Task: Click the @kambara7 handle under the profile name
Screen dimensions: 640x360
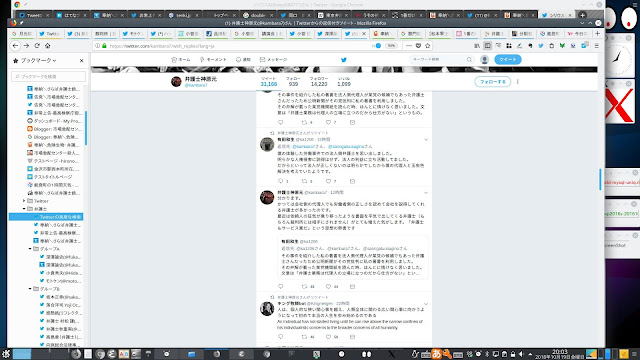Action: 196,85
